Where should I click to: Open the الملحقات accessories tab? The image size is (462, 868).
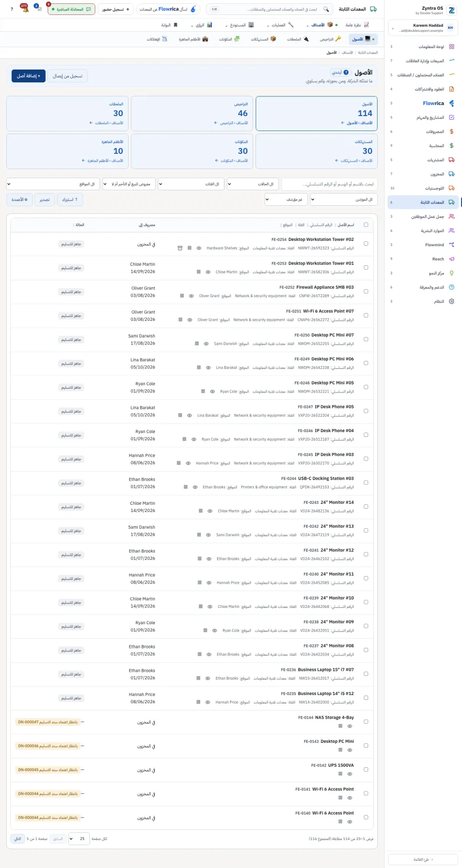[297, 39]
